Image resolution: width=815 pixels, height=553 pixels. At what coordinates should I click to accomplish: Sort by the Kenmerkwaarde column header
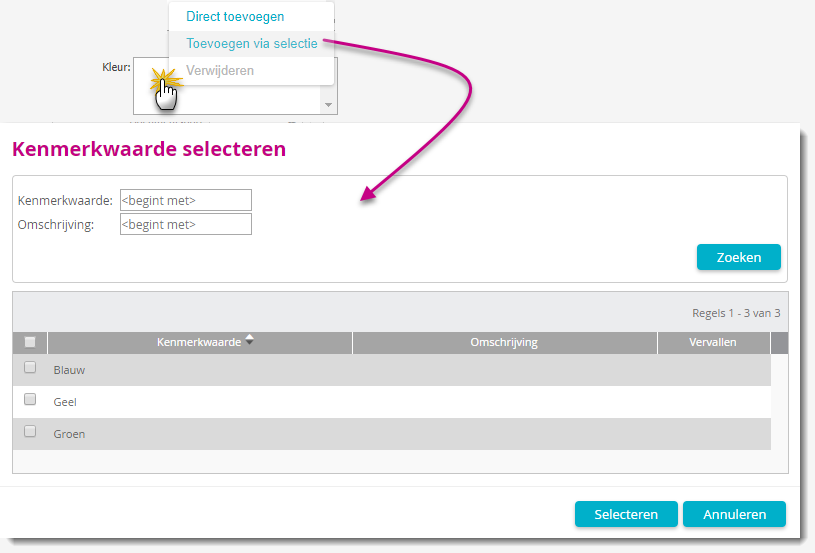pos(200,343)
